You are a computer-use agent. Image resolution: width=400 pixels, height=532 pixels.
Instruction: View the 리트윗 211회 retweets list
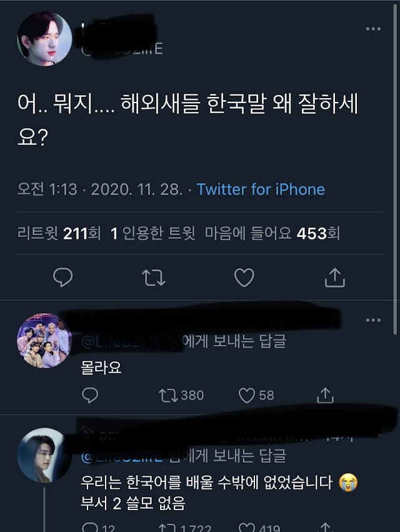[59, 233]
